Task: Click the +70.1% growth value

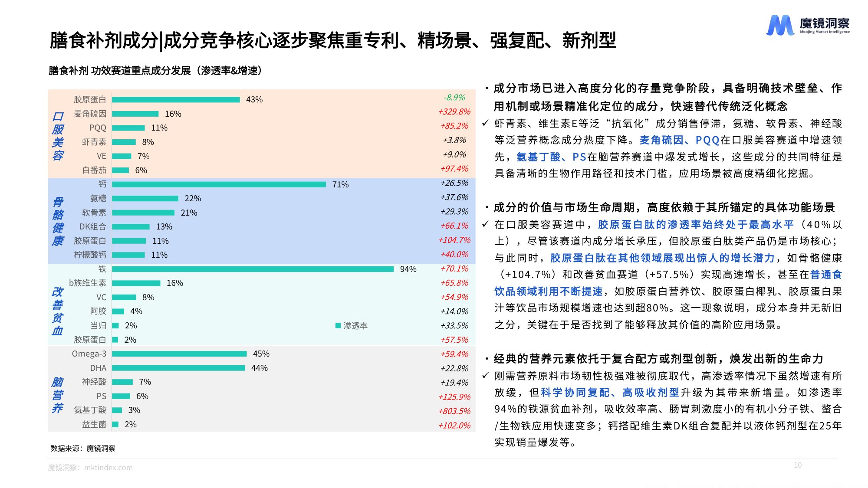Action: pyautogui.click(x=454, y=269)
